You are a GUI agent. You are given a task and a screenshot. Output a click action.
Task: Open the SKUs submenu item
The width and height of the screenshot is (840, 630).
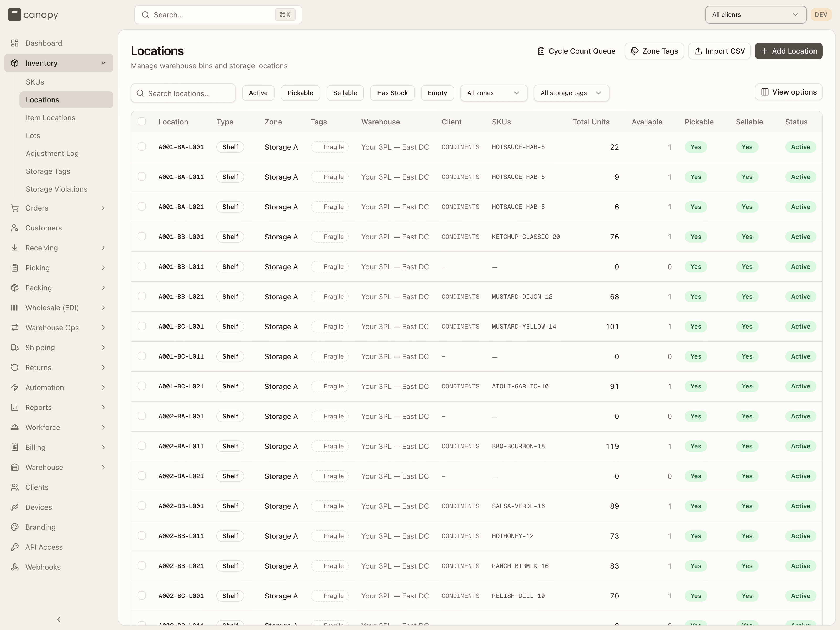[x=66, y=82]
